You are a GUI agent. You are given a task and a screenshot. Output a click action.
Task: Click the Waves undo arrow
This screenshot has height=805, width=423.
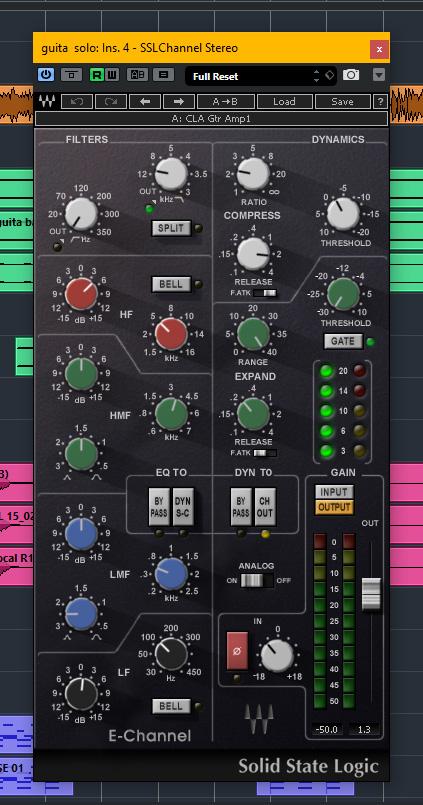point(77,102)
